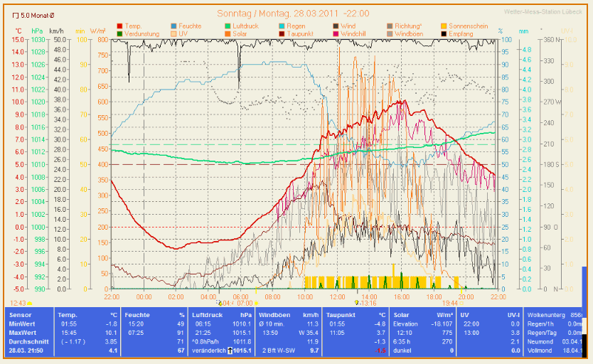Click the Regen legend icon
The image size is (593, 364).
pyautogui.click(x=282, y=26)
